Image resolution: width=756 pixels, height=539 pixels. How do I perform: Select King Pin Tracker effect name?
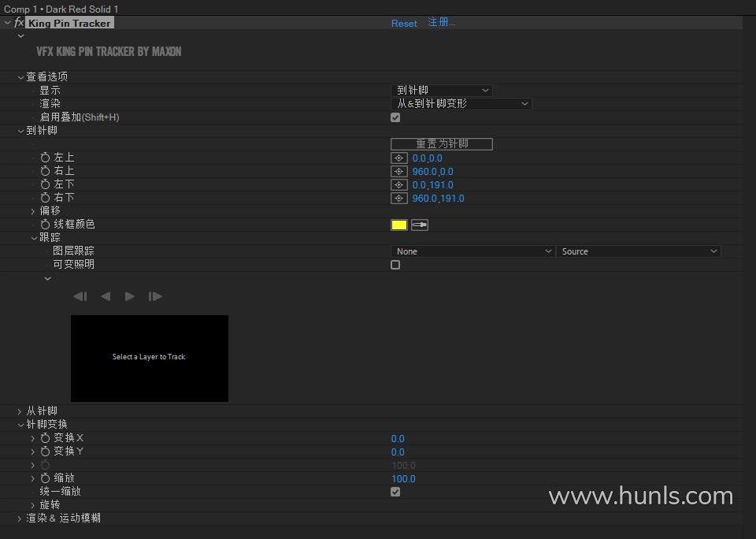click(69, 23)
